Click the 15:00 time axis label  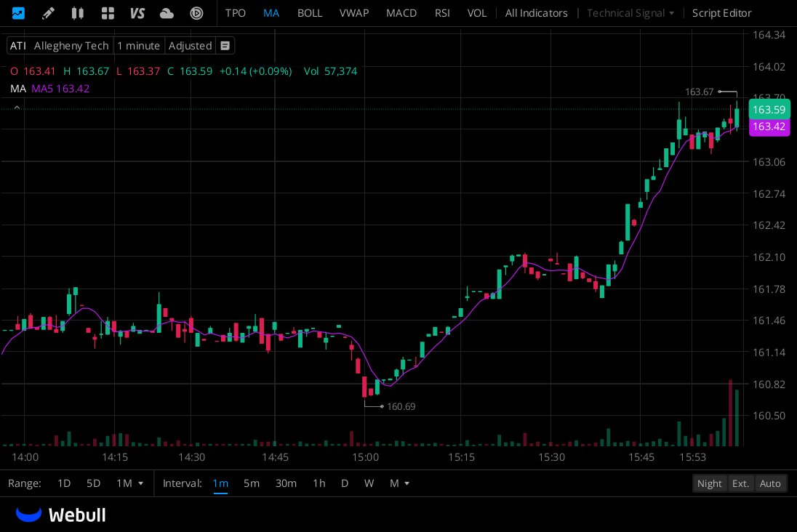(x=366, y=457)
